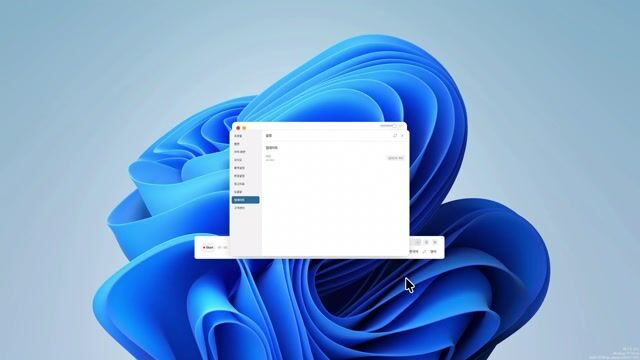
Task: Open the fourth settings sidebar category
Action: tap(238, 160)
